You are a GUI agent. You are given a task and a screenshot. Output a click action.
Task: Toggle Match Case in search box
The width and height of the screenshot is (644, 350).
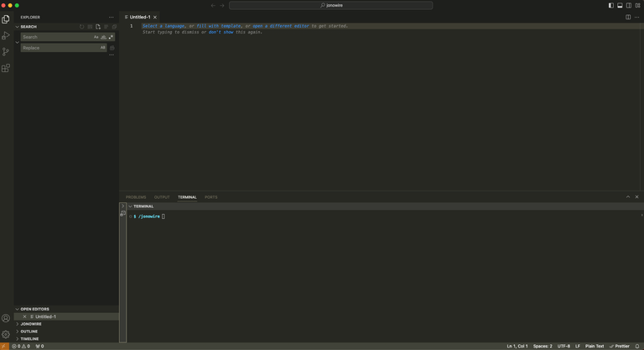point(96,37)
